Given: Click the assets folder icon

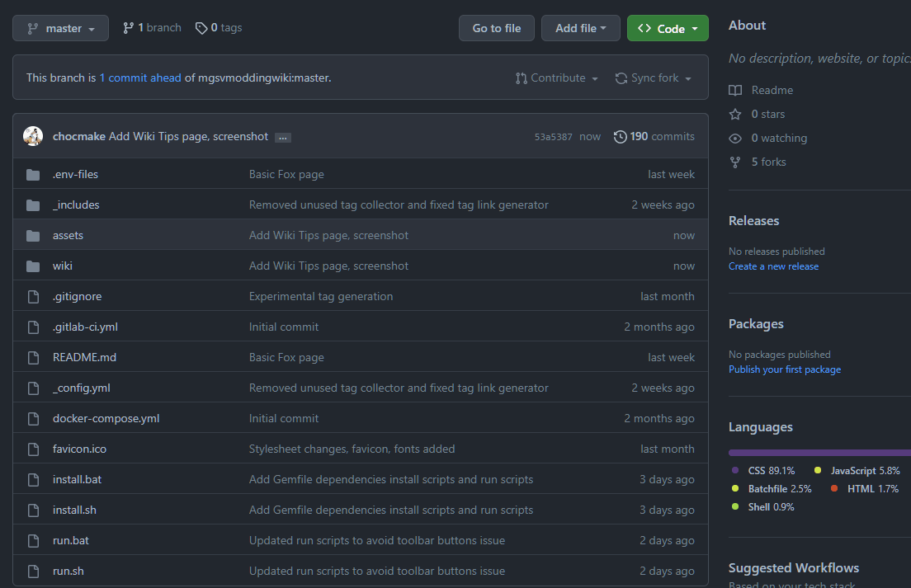Looking at the screenshot, I should coord(33,236).
